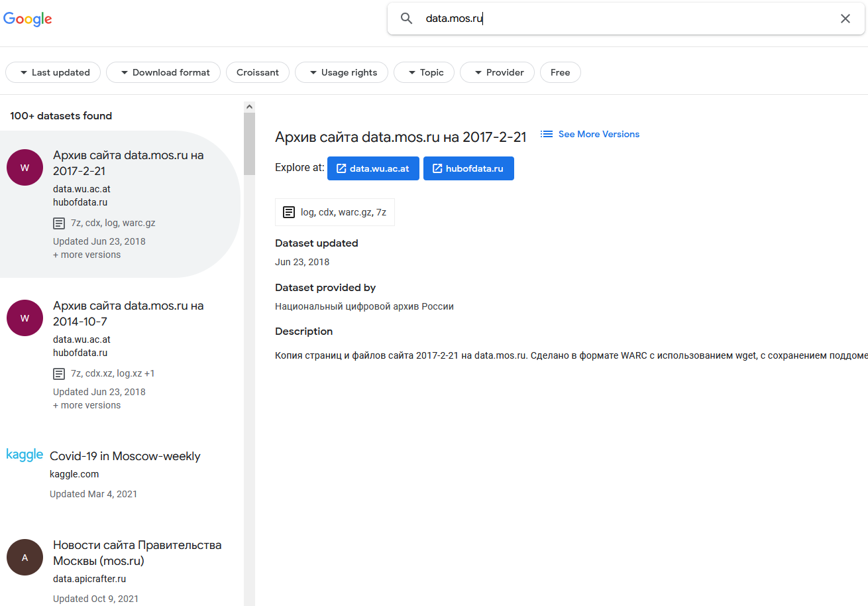This screenshot has height=606, width=868.
Task: Click the 'Jun 23, 2018' date in details pane
Action: click(302, 262)
